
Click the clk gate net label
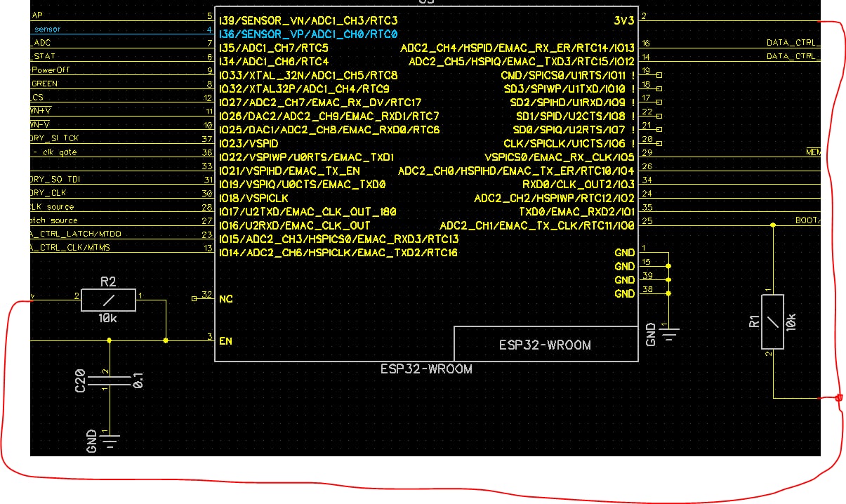pyautogui.click(x=59, y=152)
